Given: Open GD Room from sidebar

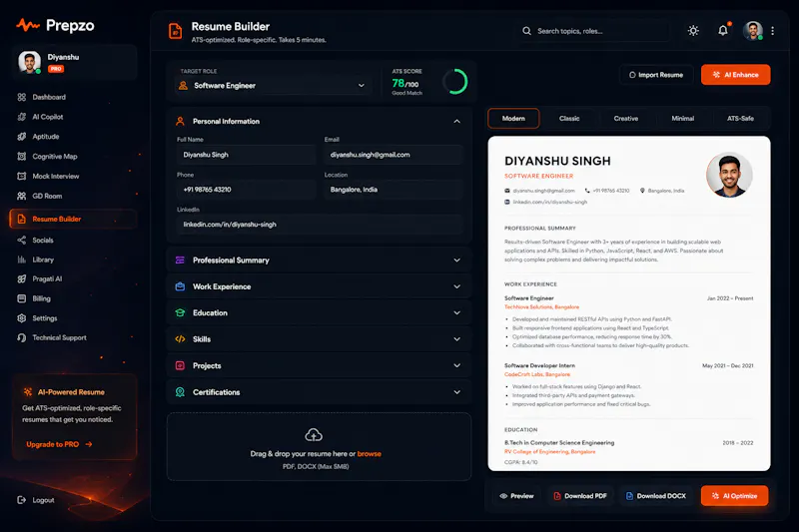Looking at the screenshot, I should (40, 196).
